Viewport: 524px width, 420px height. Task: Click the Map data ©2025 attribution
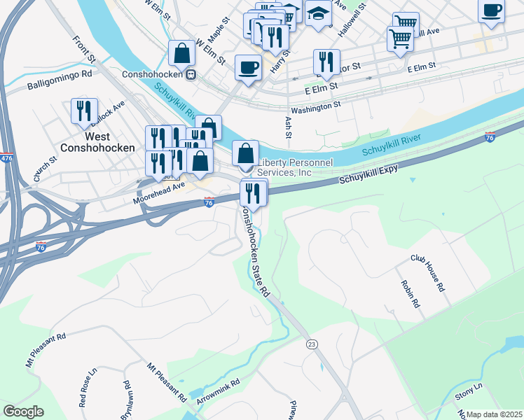coord(495,414)
